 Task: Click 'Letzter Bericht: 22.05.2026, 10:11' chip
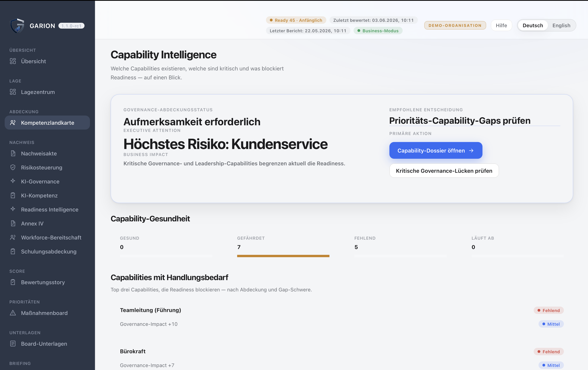click(308, 31)
